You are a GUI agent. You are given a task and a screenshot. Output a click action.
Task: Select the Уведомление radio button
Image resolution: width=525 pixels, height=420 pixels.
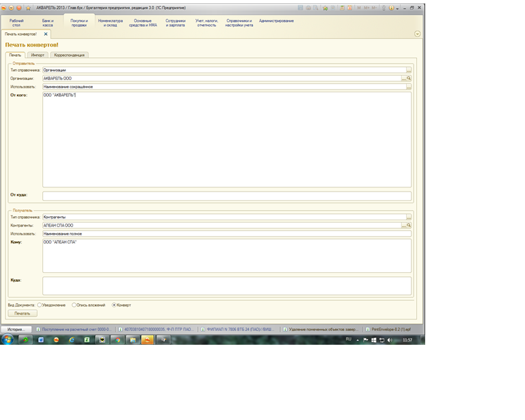(x=40, y=304)
